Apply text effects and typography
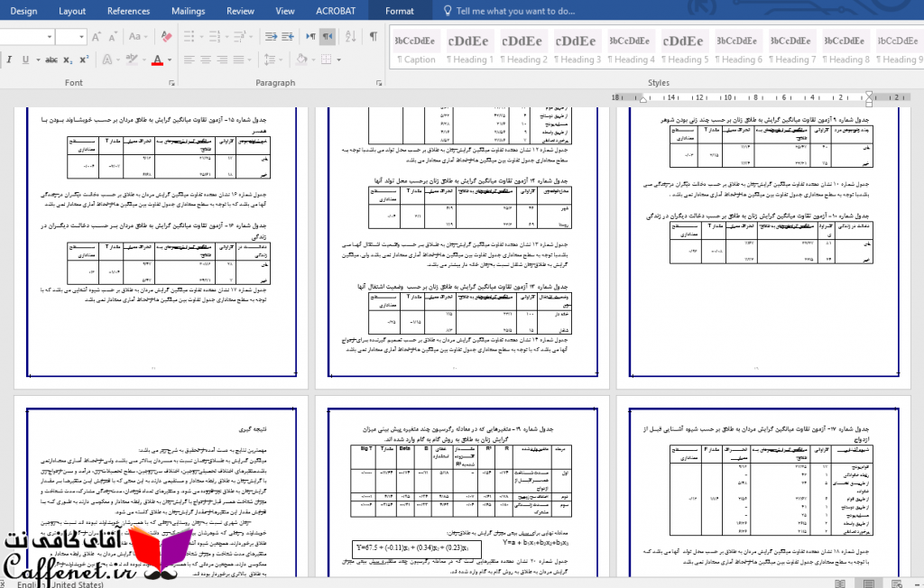 coord(107,60)
